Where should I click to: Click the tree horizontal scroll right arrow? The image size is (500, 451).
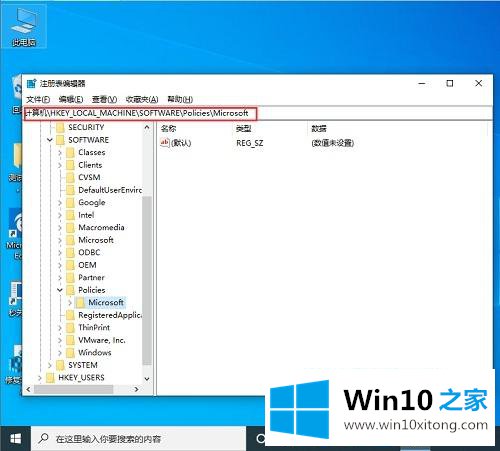136,389
